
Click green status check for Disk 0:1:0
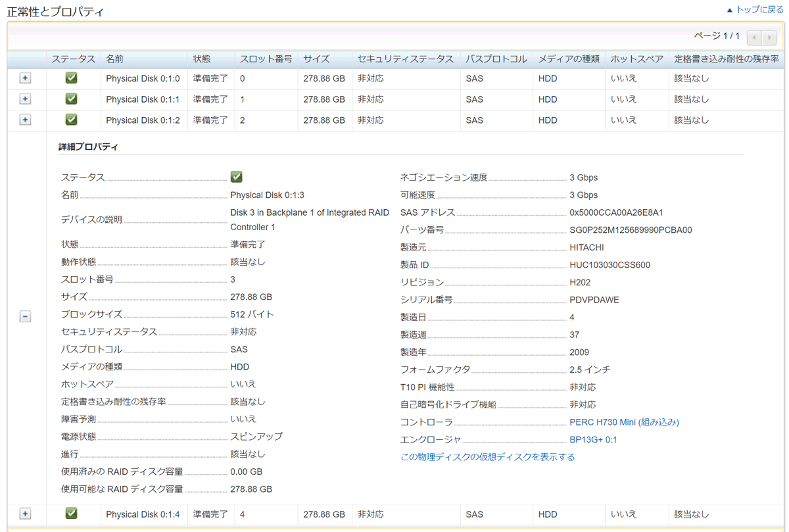[72, 78]
